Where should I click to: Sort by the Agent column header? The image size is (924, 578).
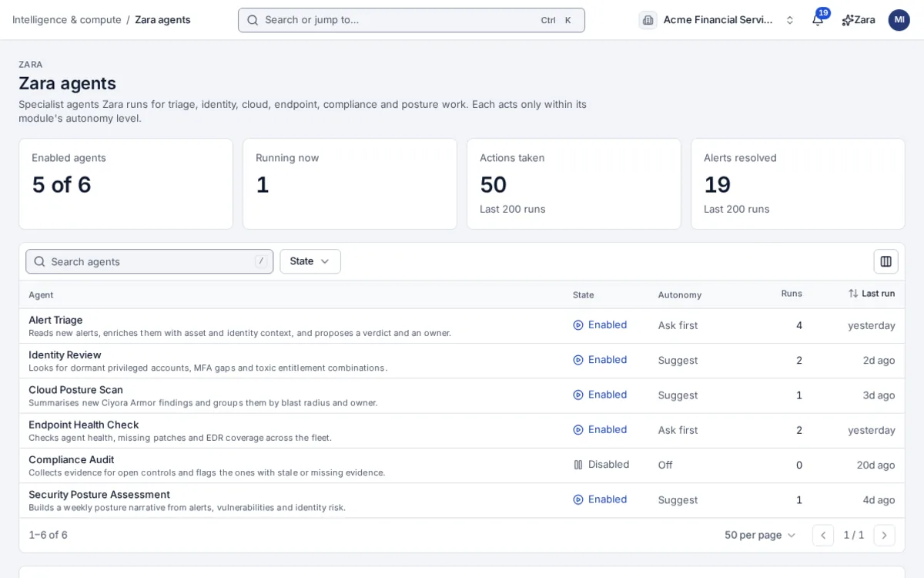coord(41,294)
